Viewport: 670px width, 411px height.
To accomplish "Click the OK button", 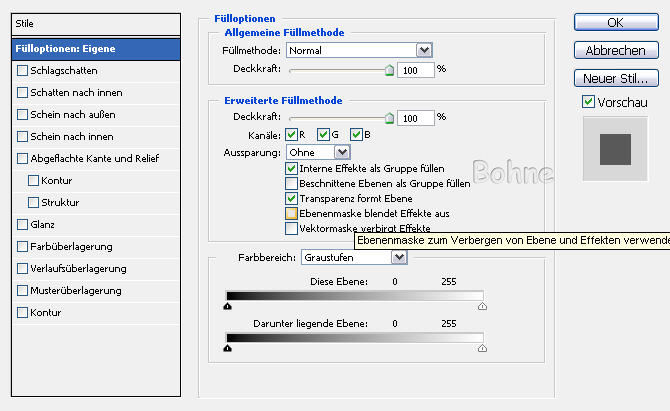I will tap(615, 22).
